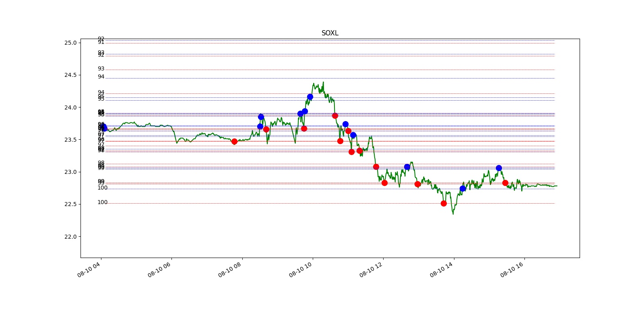Select the 24.5 y-axis tick label
Screen dimensions: 644x322
70,75
